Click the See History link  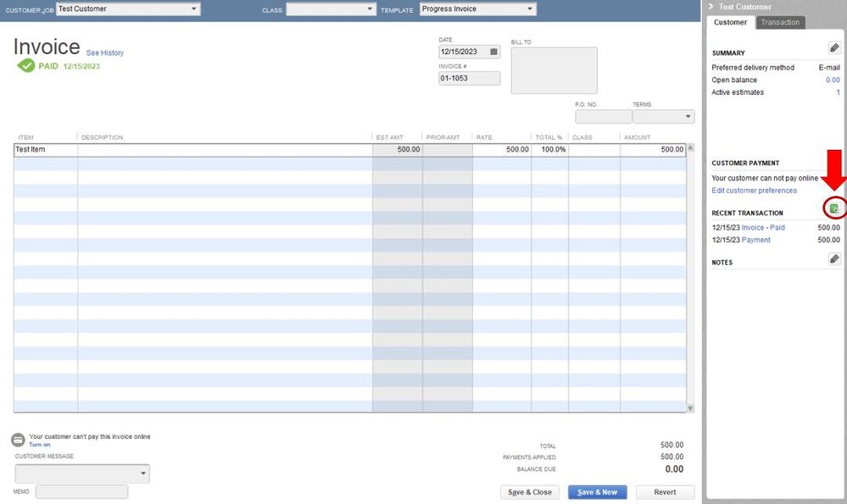[x=105, y=53]
